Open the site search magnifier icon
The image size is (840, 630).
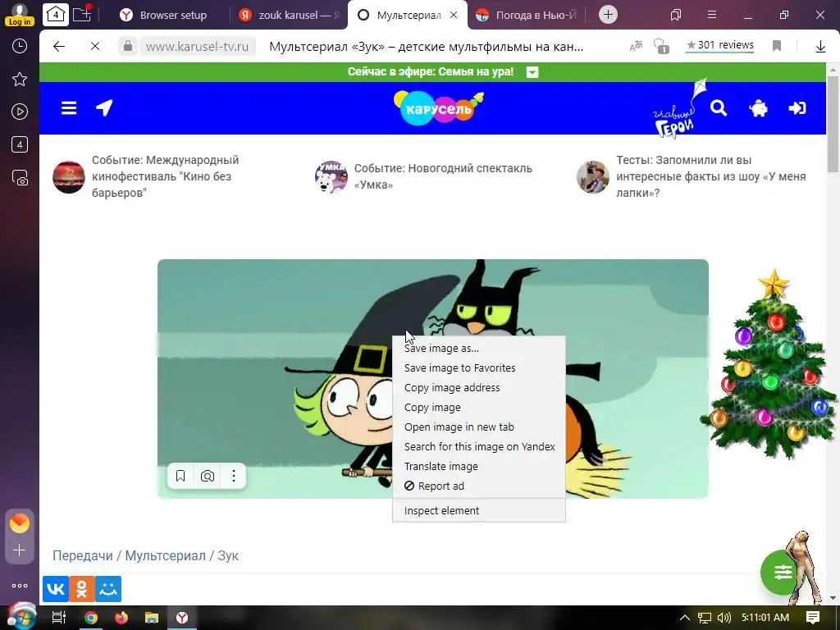719,108
